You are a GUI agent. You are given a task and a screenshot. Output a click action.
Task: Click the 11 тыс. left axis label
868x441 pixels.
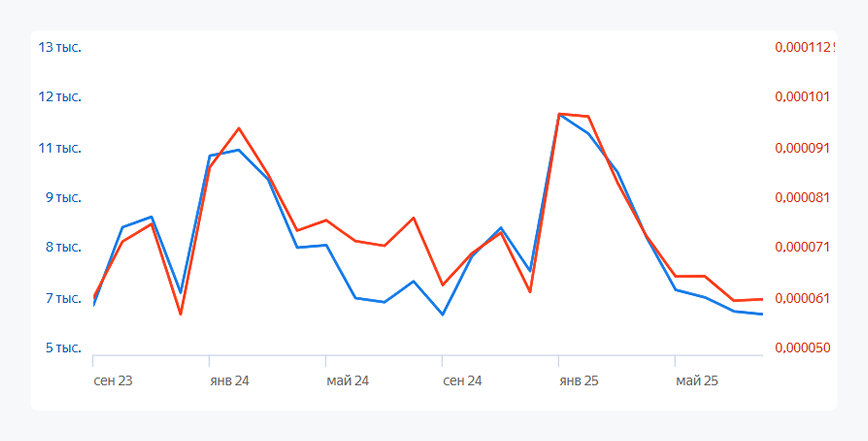60,148
